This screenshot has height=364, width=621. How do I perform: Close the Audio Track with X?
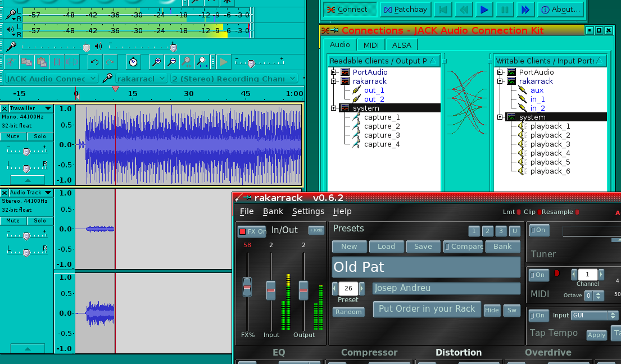tap(4, 193)
